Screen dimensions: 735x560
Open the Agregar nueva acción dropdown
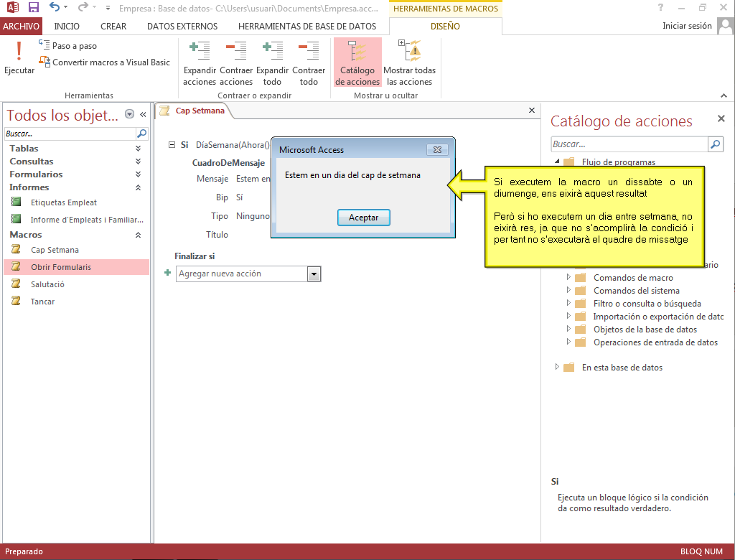pos(314,274)
